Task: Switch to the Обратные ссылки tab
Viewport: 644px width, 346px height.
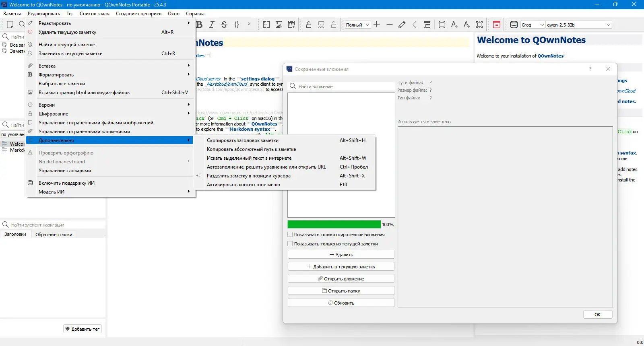Action: (54, 235)
